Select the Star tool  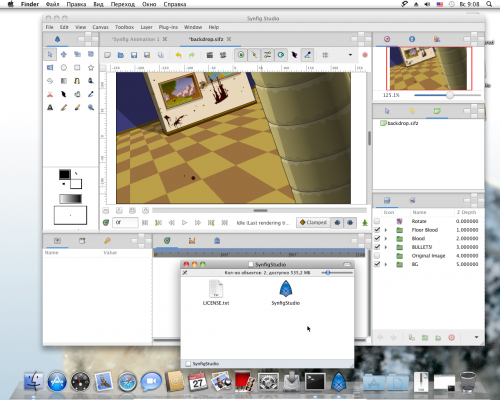(x=91, y=68)
